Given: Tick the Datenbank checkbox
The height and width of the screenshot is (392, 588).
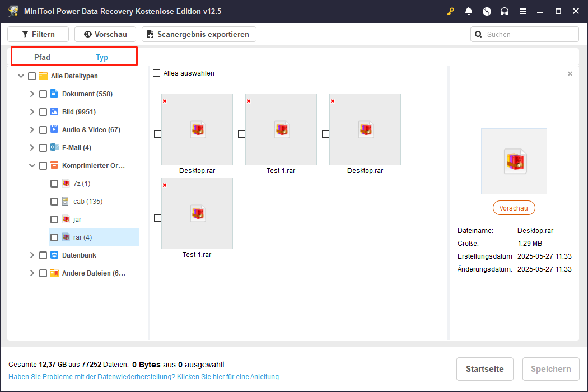Looking at the screenshot, I should [x=43, y=255].
